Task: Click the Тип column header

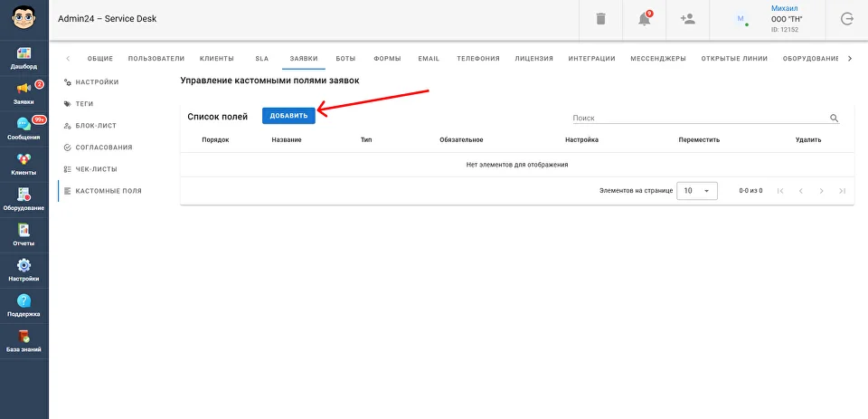Action: [x=366, y=139]
